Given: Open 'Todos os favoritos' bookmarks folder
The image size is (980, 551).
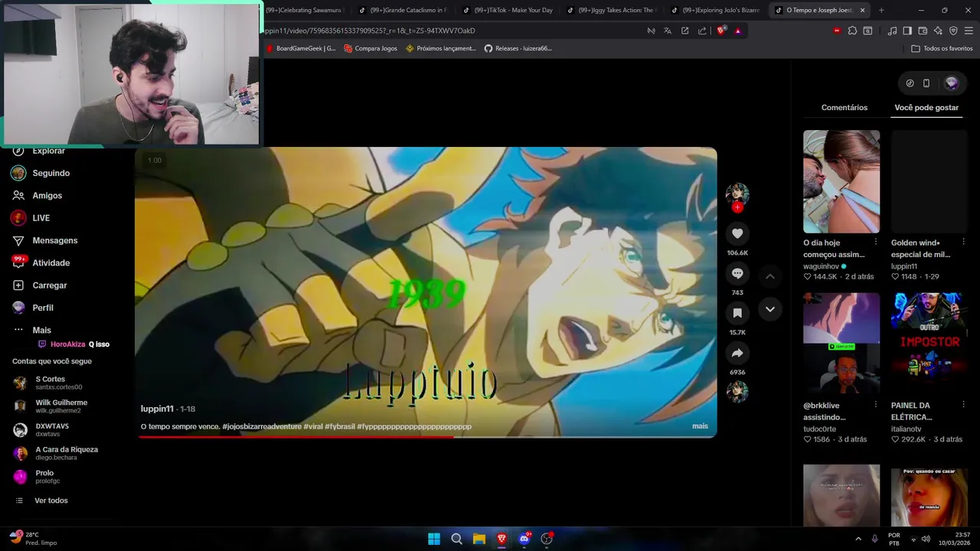Looking at the screenshot, I should point(942,48).
